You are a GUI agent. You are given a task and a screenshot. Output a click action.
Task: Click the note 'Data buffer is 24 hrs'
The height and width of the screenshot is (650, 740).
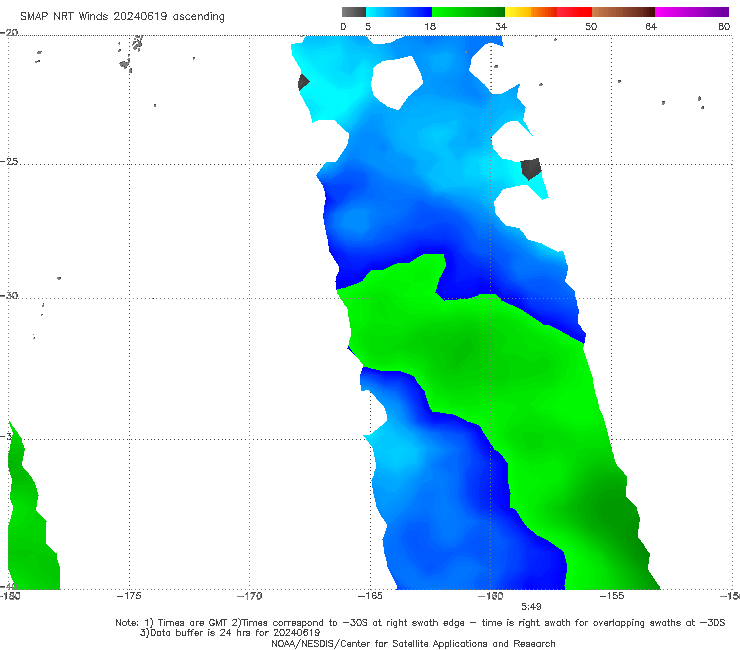coord(202,633)
